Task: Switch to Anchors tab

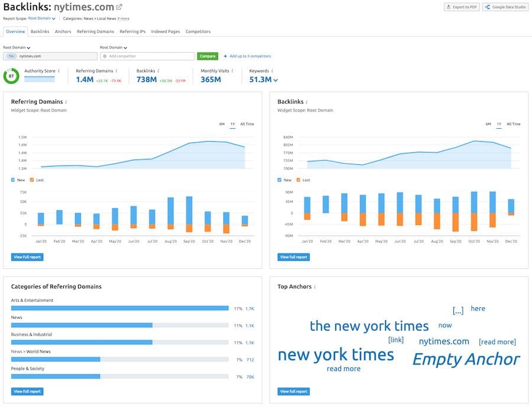Action: click(x=63, y=31)
